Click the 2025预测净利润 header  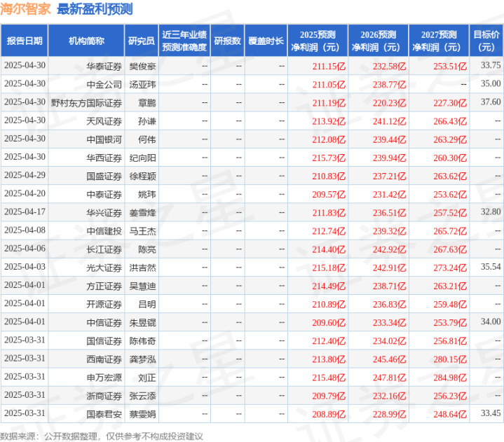click(318, 41)
